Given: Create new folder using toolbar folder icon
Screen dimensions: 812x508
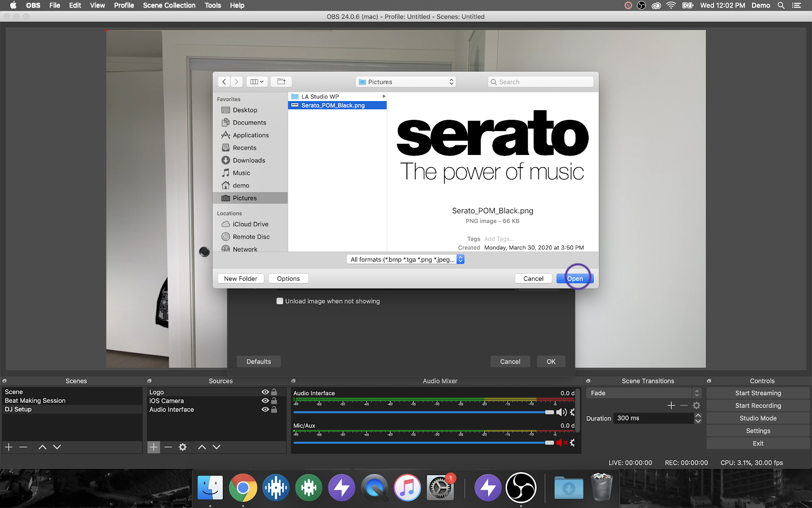Looking at the screenshot, I should 281,82.
